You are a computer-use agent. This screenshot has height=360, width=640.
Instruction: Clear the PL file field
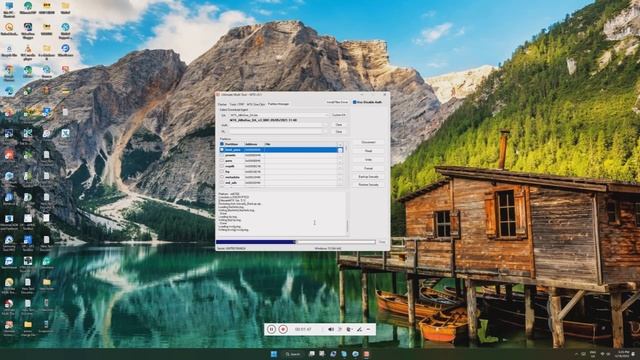click(x=339, y=132)
